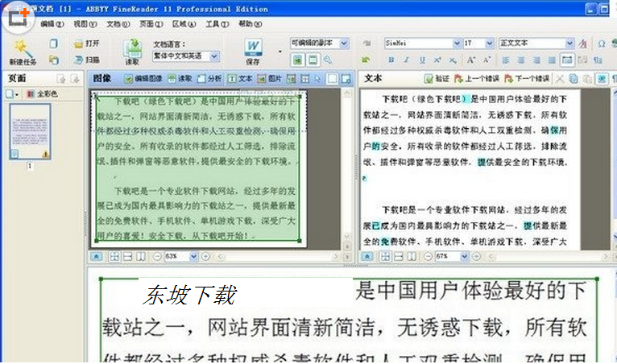The height and width of the screenshot is (364, 617).
Task: Open the 视图 menu
Action: [x=85, y=24]
